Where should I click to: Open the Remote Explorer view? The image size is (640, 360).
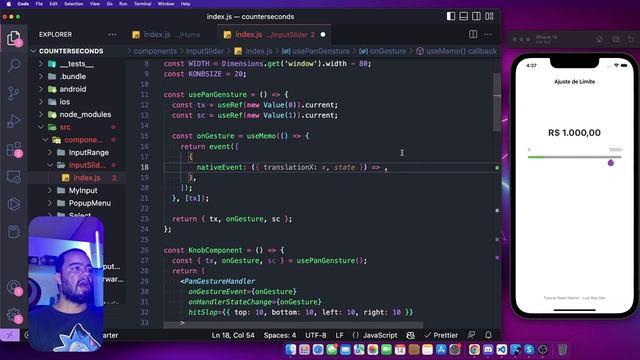pyautogui.click(x=14, y=177)
